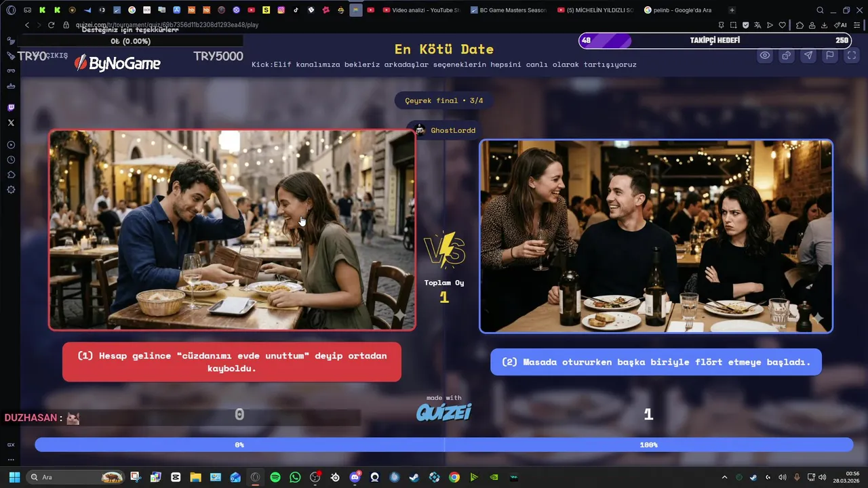Image resolution: width=868 pixels, height=488 pixels.
Task: Vote for option 2 flirting image
Action: pyautogui.click(x=656, y=237)
